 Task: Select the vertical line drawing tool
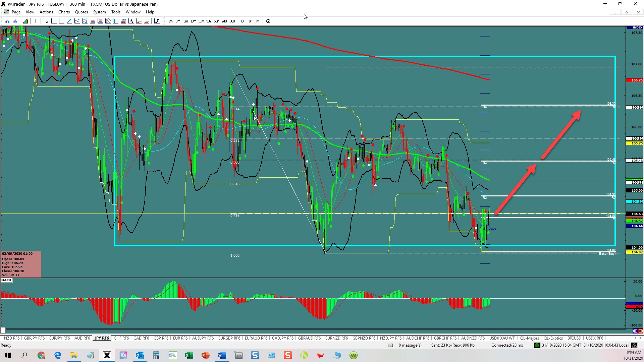(x=62, y=21)
